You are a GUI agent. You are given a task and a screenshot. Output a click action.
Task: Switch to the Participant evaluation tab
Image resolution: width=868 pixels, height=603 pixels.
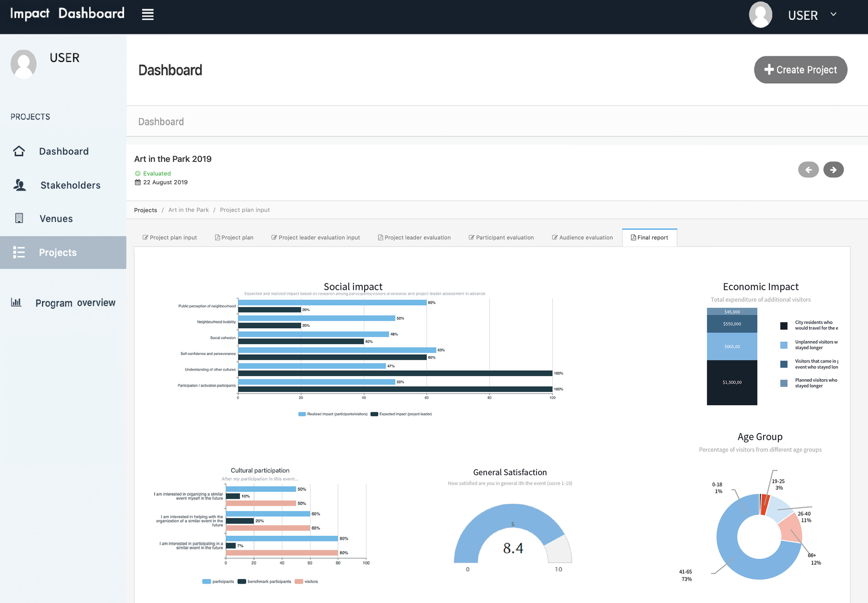501,237
